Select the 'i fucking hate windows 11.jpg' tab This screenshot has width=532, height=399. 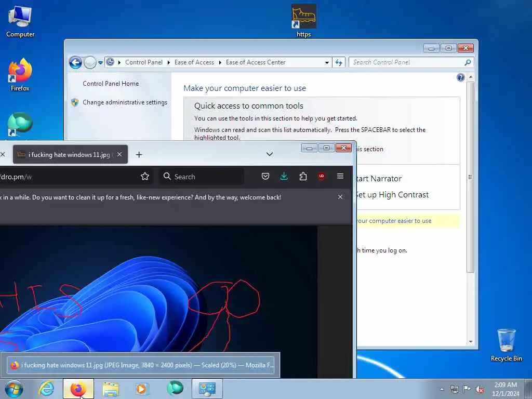pos(70,154)
